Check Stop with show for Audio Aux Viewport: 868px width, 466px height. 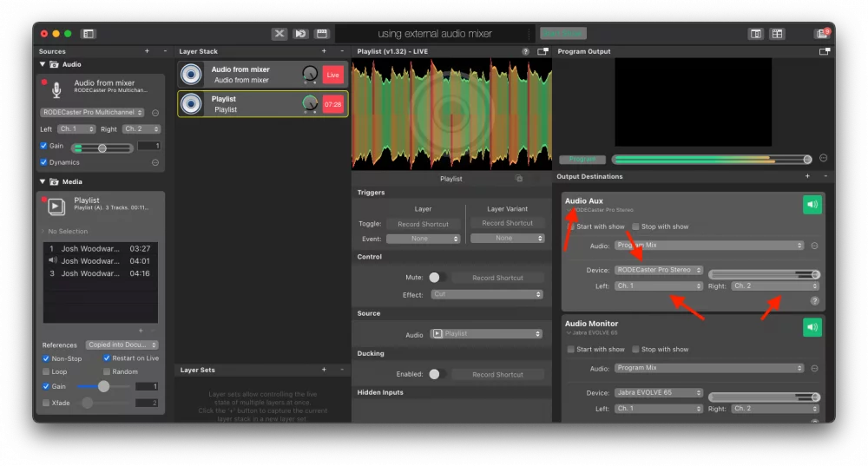pos(635,226)
